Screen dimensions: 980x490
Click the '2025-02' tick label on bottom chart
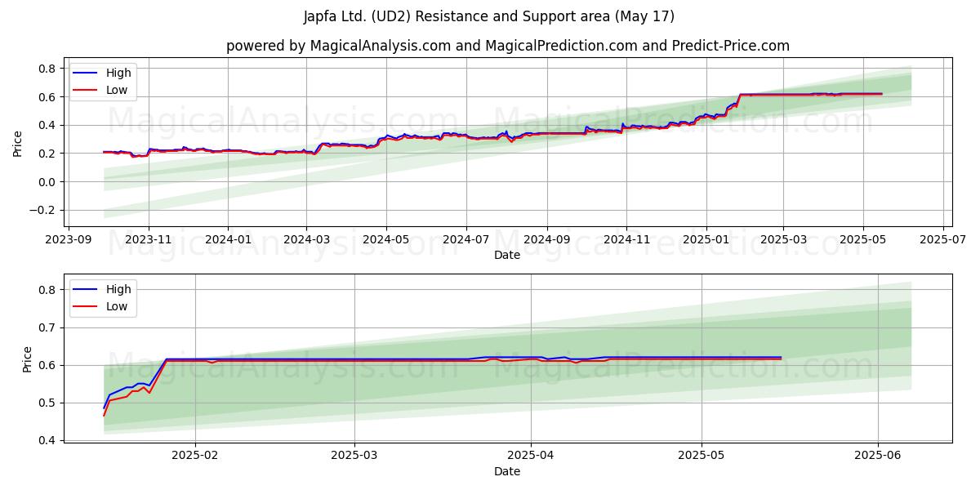[194, 456]
